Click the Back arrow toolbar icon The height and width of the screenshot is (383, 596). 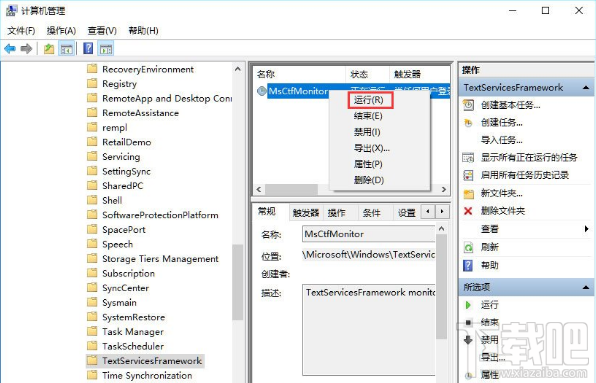click(x=10, y=49)
